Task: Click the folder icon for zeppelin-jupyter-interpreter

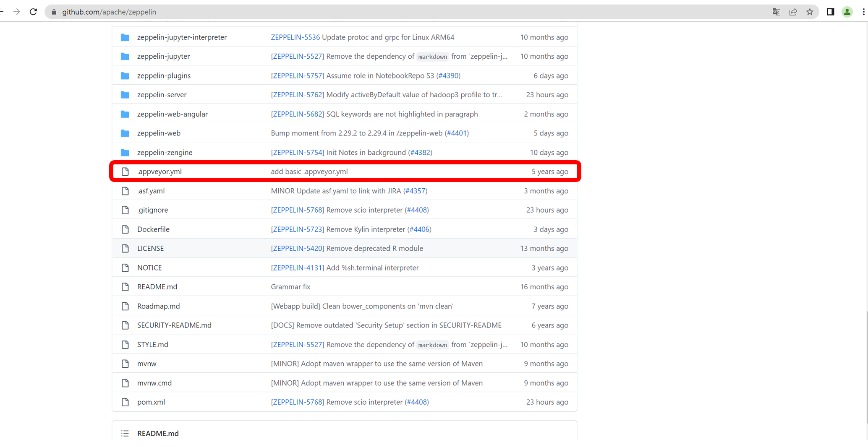Action: click(125, 37)
